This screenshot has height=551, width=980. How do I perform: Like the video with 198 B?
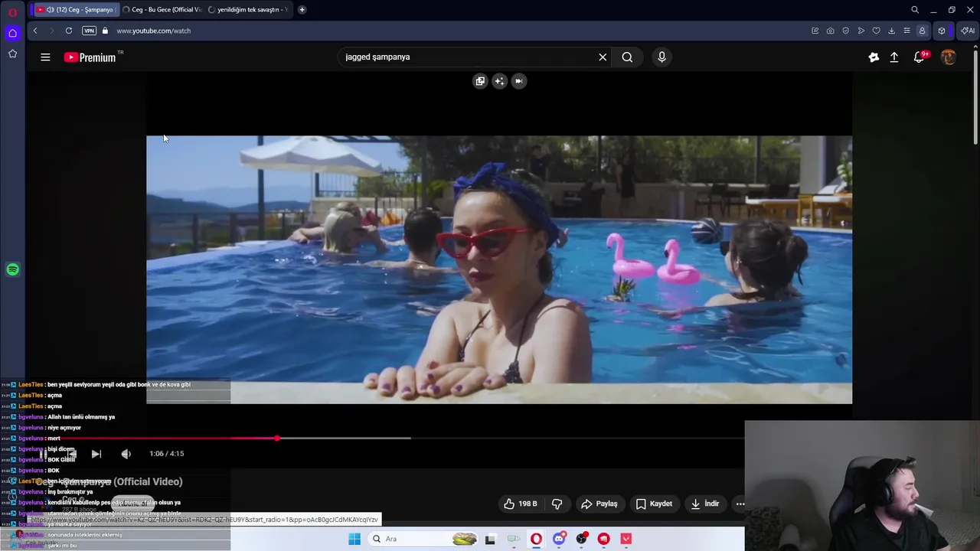tap(521, 504)
